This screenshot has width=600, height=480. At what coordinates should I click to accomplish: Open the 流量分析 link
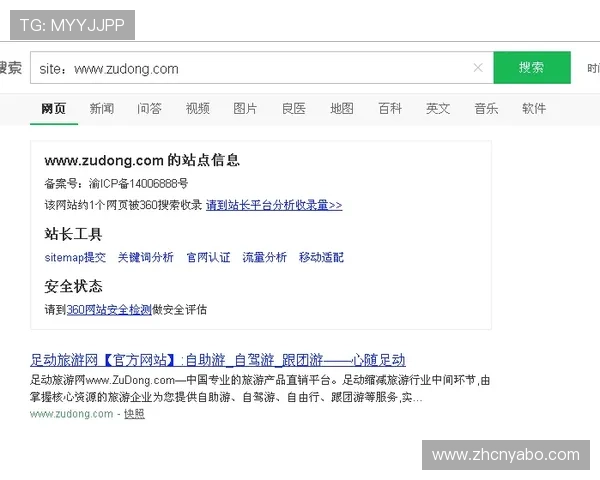[x=264, y=257]
